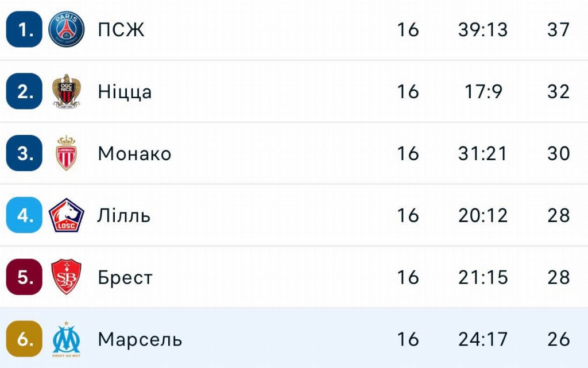
Task: Select the highlighted Марсель team name
Action: (140, 339)
